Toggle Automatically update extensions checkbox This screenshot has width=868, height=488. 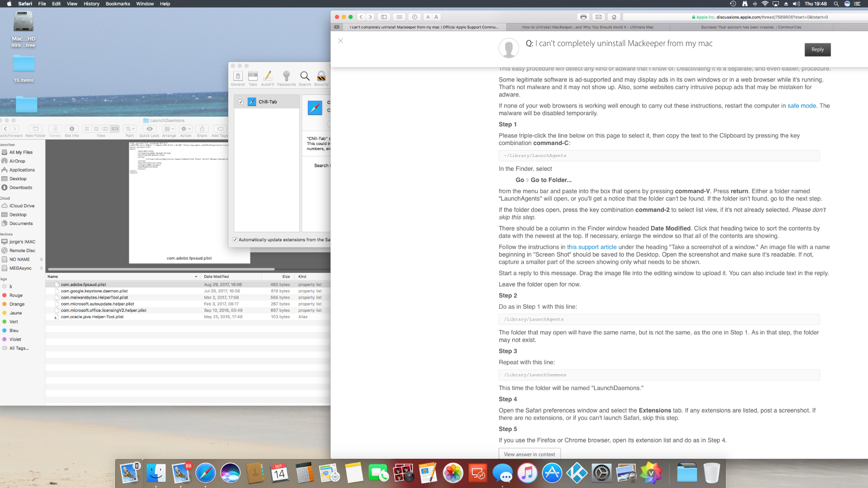click(235, 240)
